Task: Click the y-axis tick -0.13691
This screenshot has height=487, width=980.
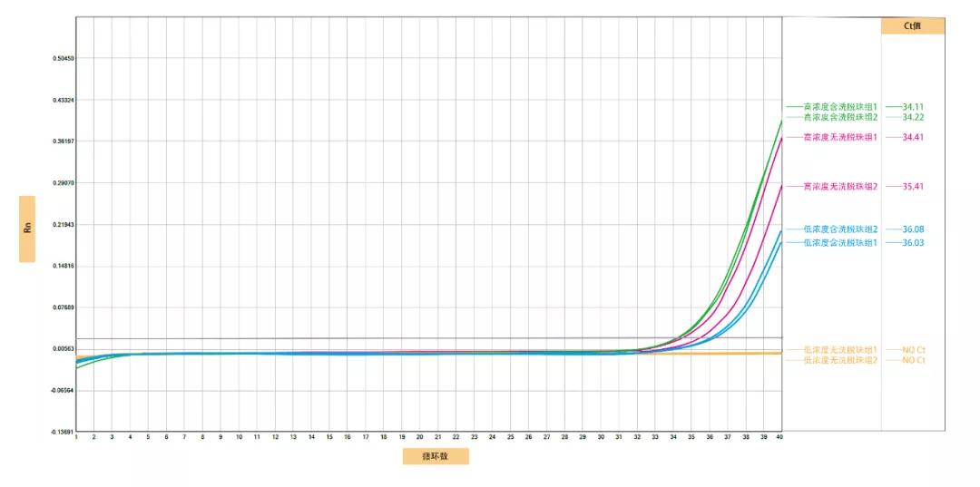Action: pyautogui.click(x=63, y=432)
